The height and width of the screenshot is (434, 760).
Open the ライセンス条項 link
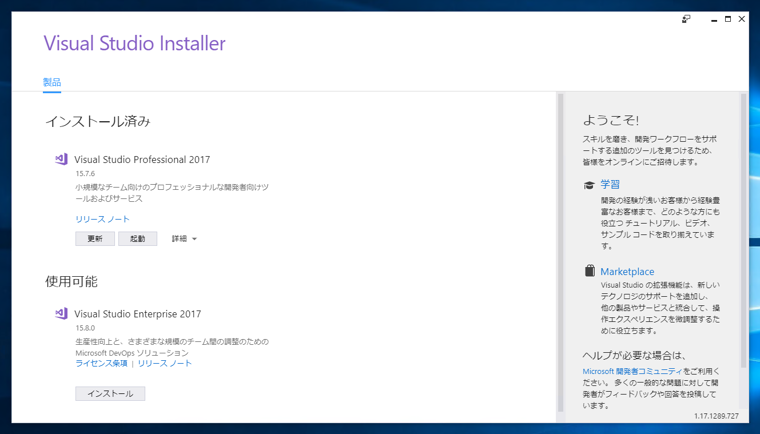[x=101, y=363]
